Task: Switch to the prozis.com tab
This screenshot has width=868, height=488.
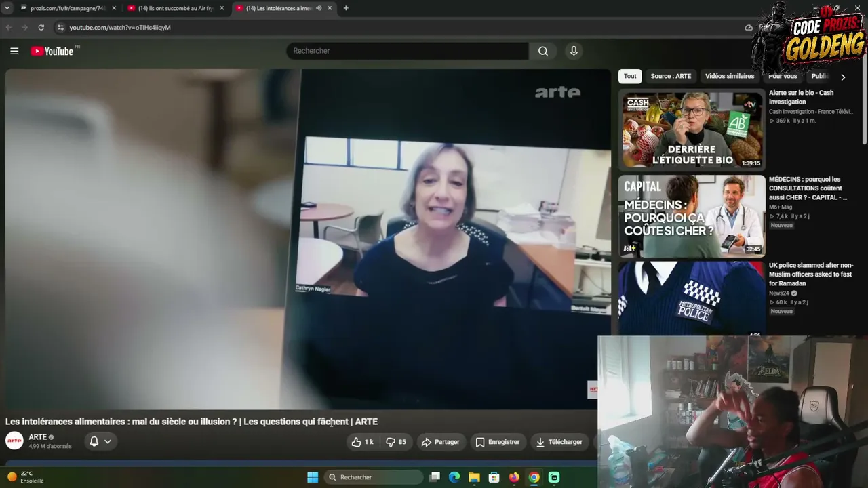Action: [66, 8]
